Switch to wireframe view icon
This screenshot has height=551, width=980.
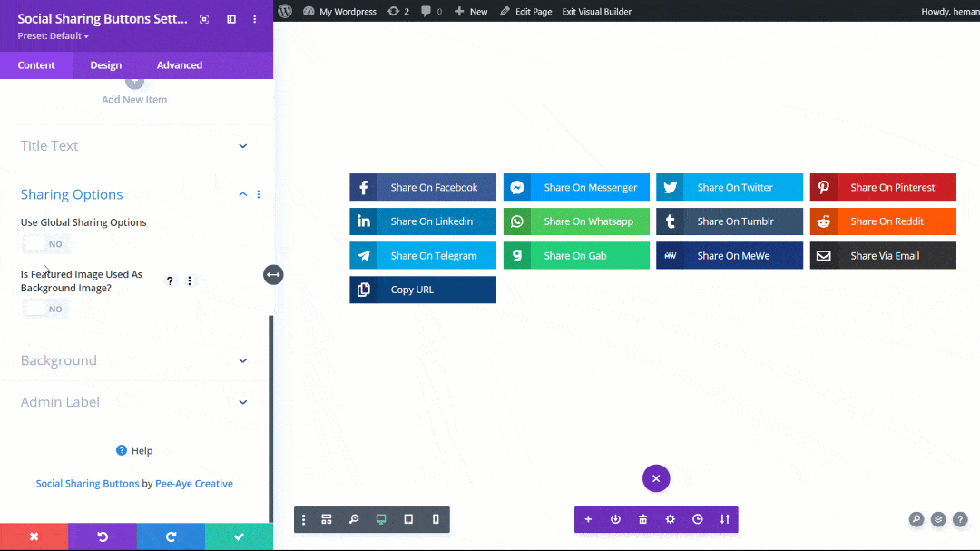pos(327,519)
